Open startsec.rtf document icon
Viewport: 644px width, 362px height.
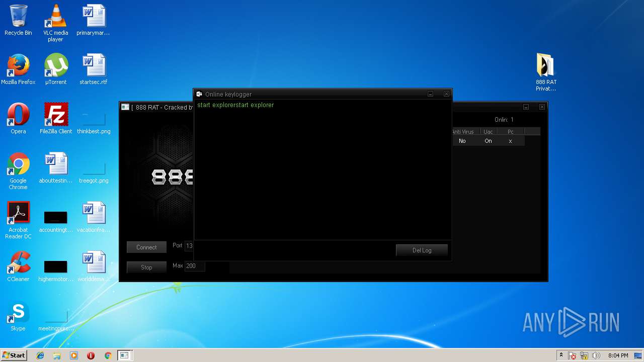[94, 69]
